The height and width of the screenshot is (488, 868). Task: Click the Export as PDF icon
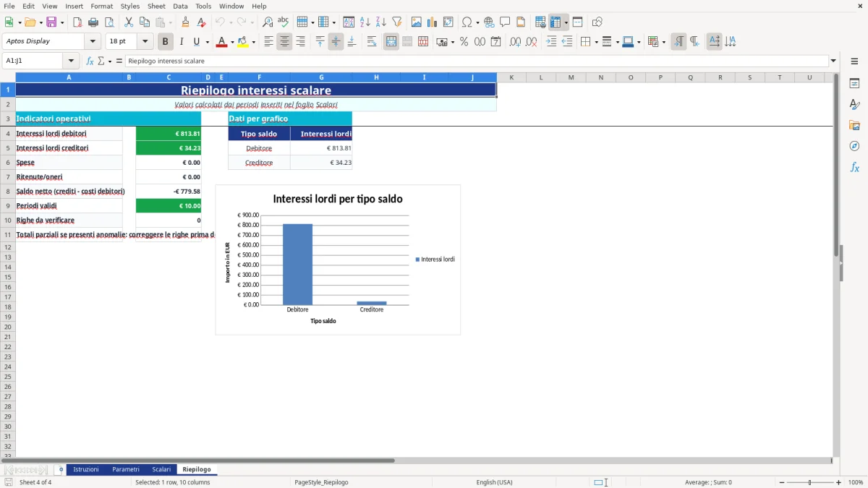pos(77,22)
